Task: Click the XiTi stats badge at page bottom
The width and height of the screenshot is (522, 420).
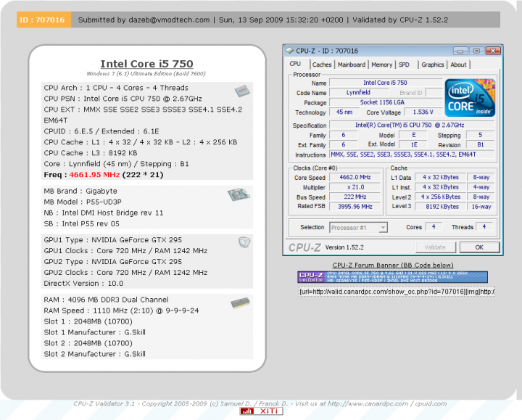Action: click(261, 411)
